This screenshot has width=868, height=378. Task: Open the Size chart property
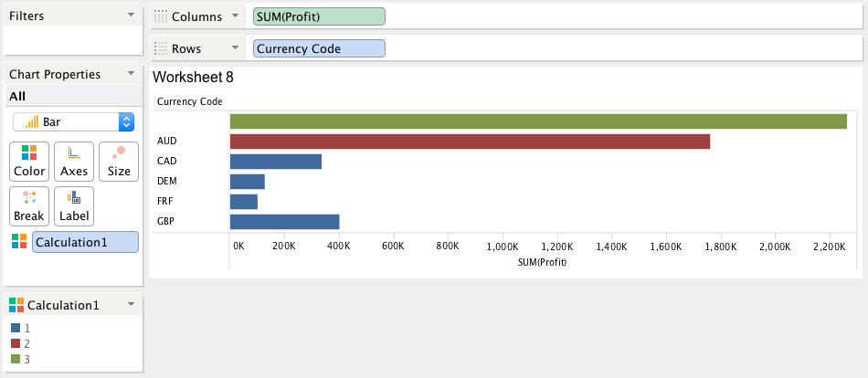[119, 162]
